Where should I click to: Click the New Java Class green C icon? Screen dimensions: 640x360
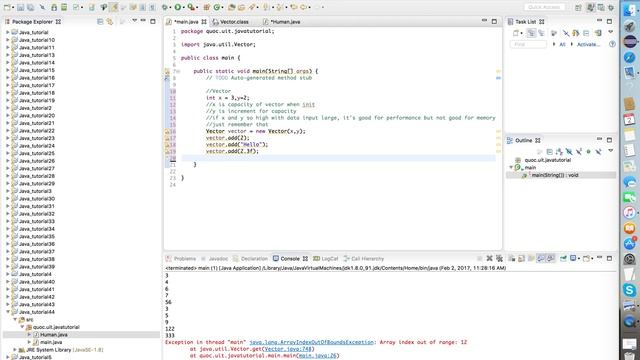[x=217, y=7]
